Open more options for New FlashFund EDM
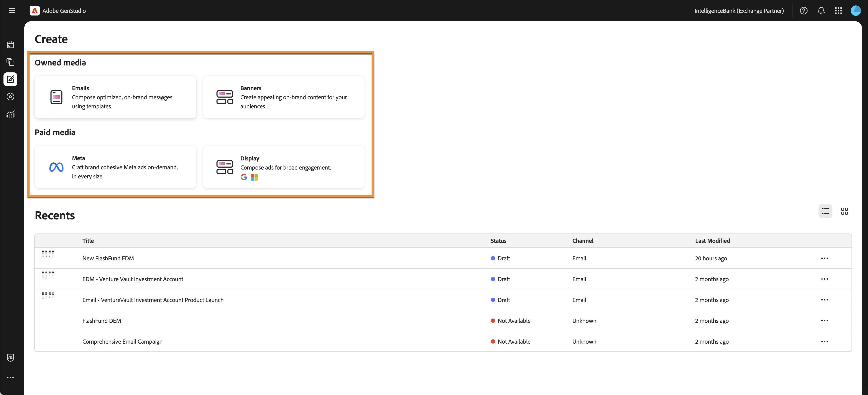Screen dimensions: 868x395 point(825,258)
